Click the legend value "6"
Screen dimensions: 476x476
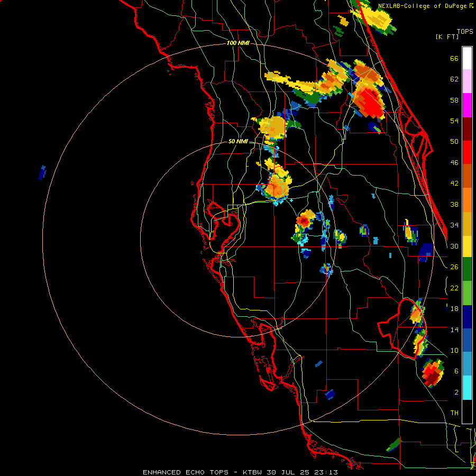[x=456, y=371]
